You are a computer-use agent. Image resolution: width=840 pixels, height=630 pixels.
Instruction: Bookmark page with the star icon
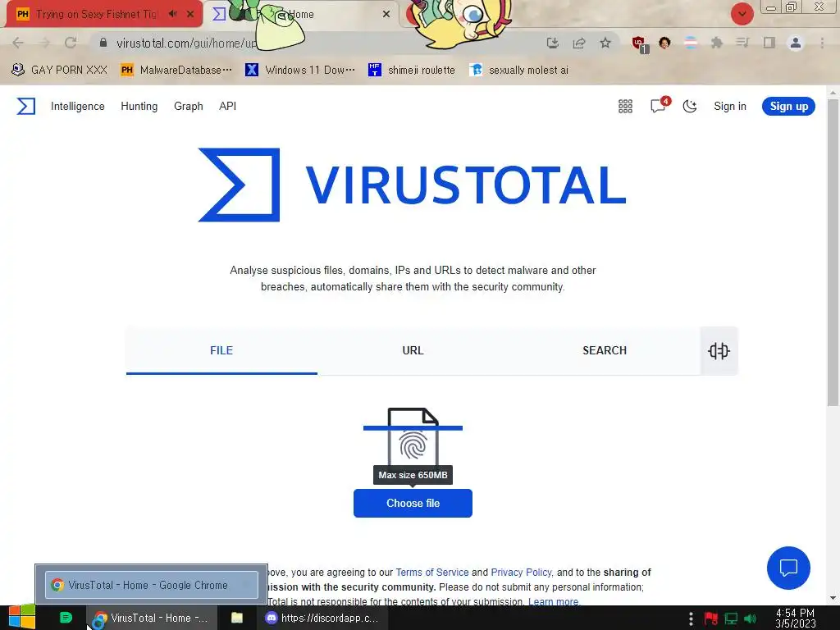pos(605,43)
